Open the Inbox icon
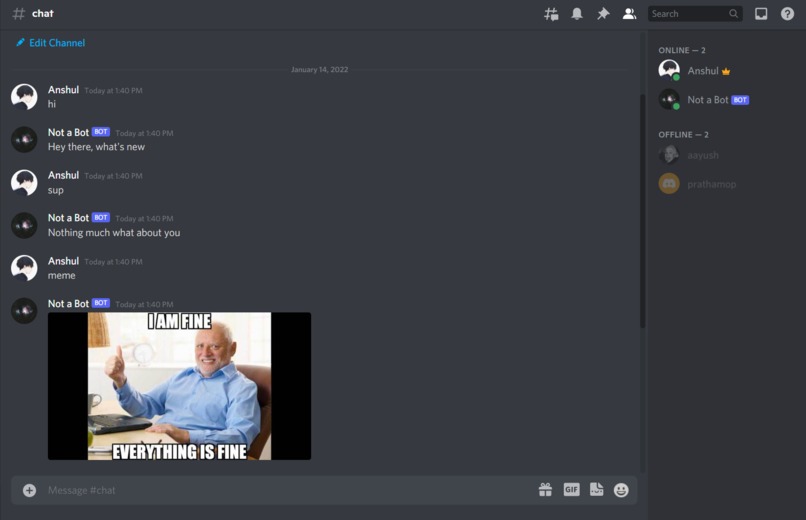 [761, 14]
